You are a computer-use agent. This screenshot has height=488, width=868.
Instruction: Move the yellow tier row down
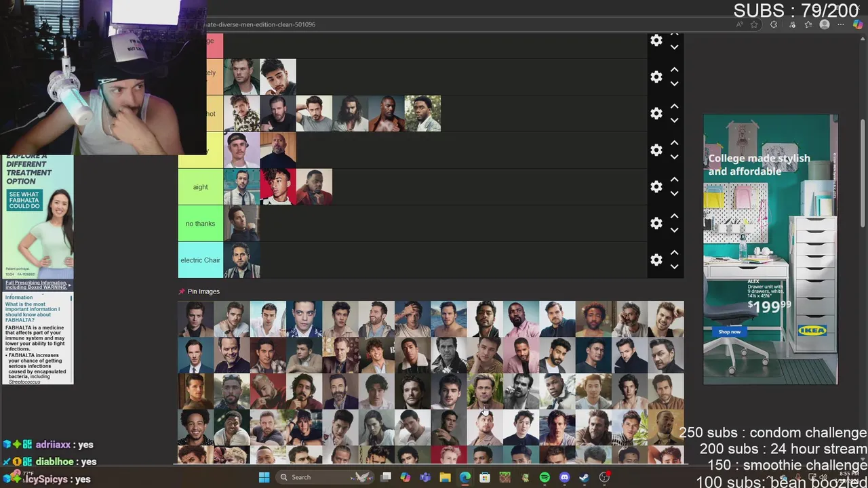pyautogui.click(x=674, y=157)
